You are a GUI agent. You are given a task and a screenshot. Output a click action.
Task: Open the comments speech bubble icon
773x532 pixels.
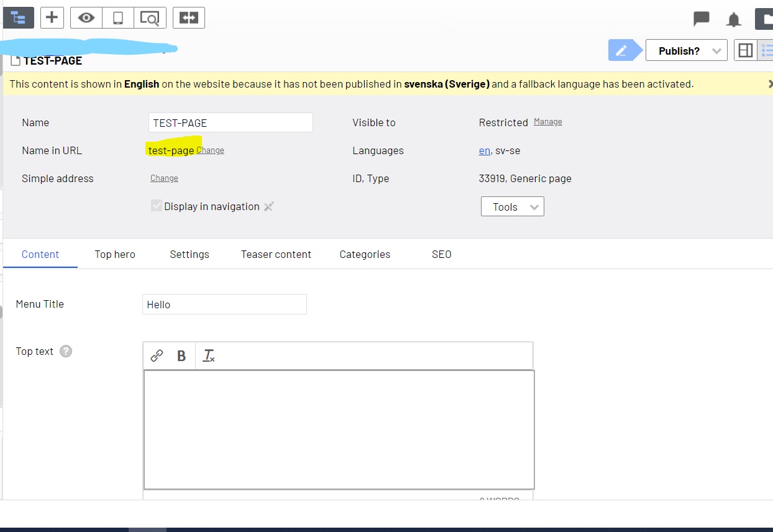(702, 19)
